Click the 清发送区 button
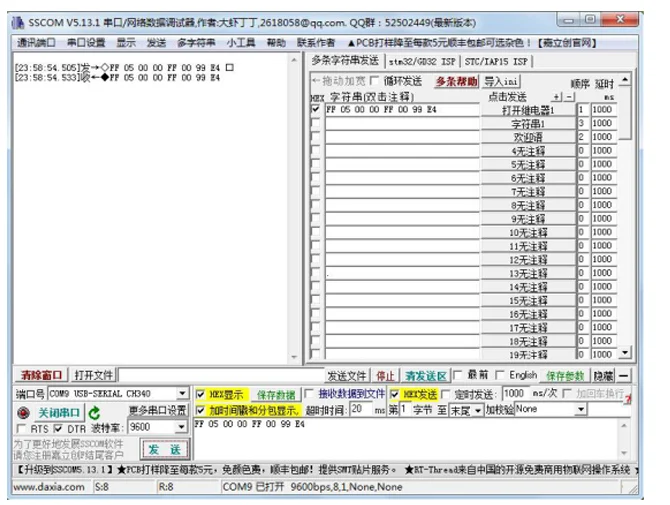 click(426, 376)
